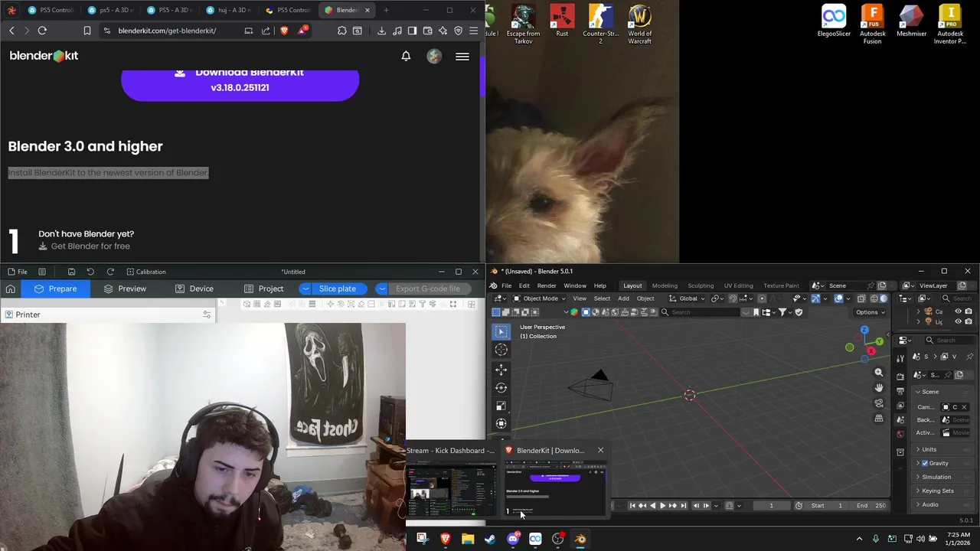The image size is (980, 551).
Task: Play the animation in Blender's timeline
Action: click(x=662, y=505)
